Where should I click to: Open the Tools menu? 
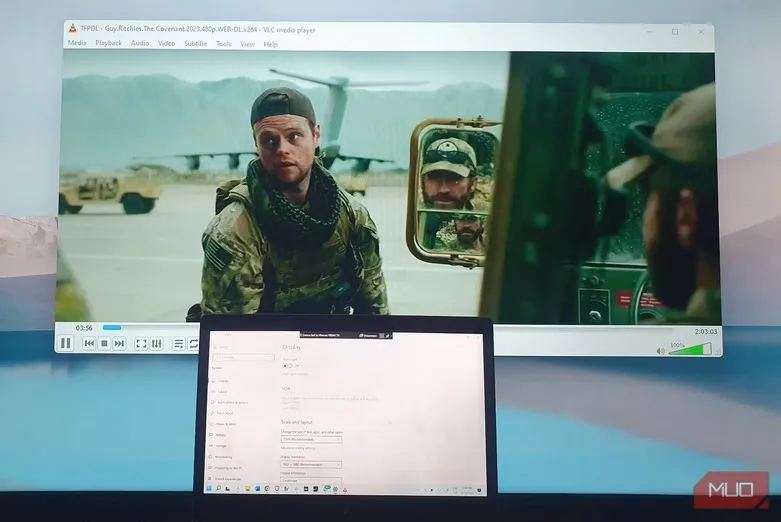pyautogui.click(x=223, y=44)
